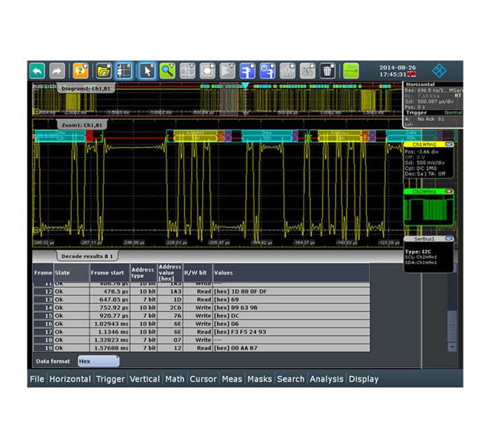Viewport: 490px width, 448px height.
Task: Start the blue caliper Measurement tool
Action: (x=247, y=71)
